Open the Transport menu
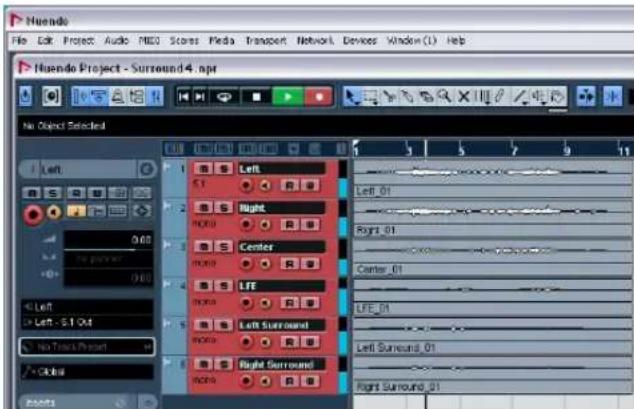Screen dimensions: 634x409 coord(266,40)
